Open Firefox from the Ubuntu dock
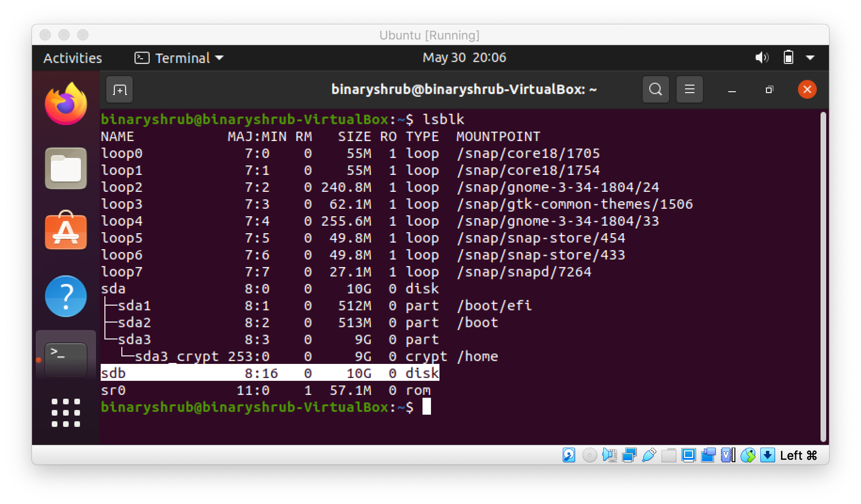861x504 pixels. pos(66,104)
